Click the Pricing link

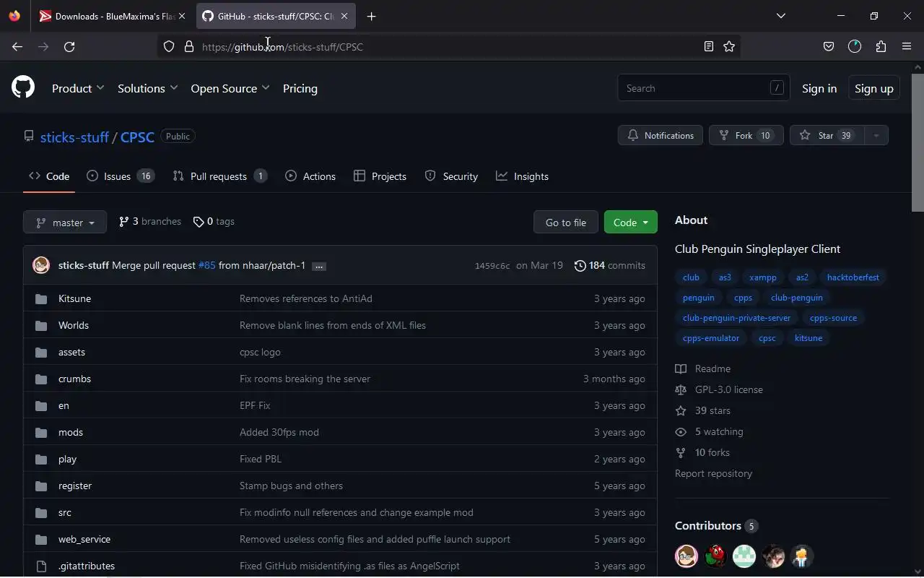pyautogui.click(x=300, y=88)
